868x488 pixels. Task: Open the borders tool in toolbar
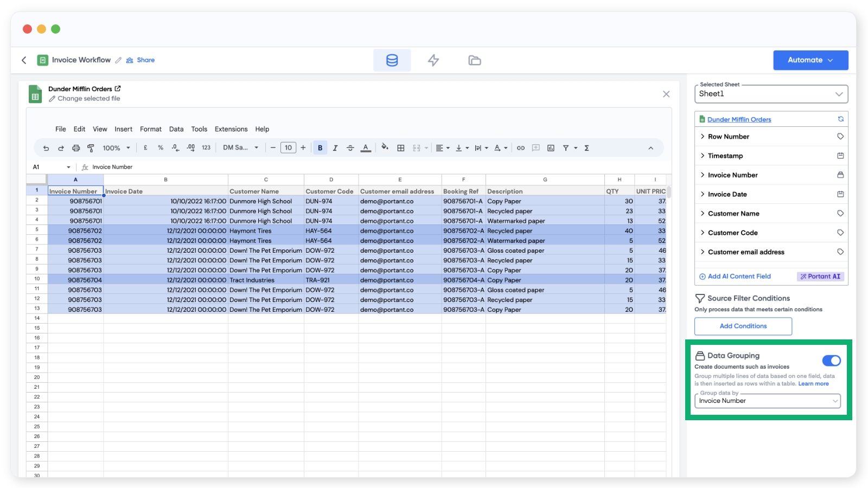click(401, 148)
